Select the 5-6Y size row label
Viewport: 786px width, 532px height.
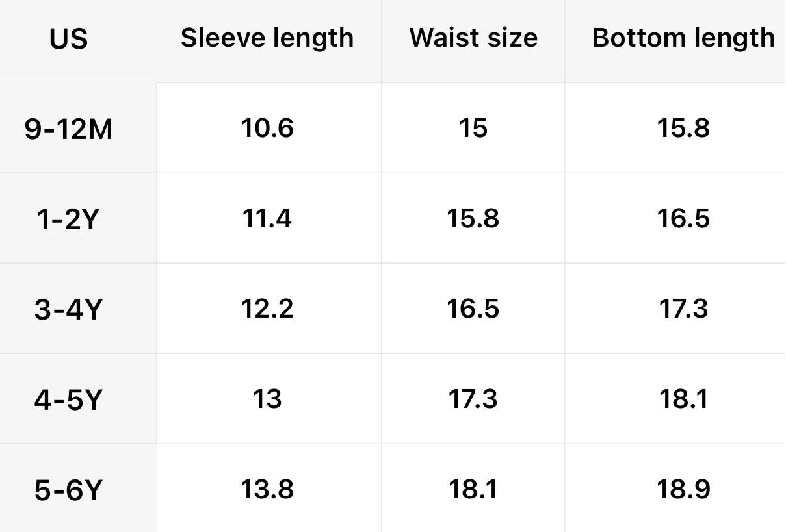tap(68, 490)
